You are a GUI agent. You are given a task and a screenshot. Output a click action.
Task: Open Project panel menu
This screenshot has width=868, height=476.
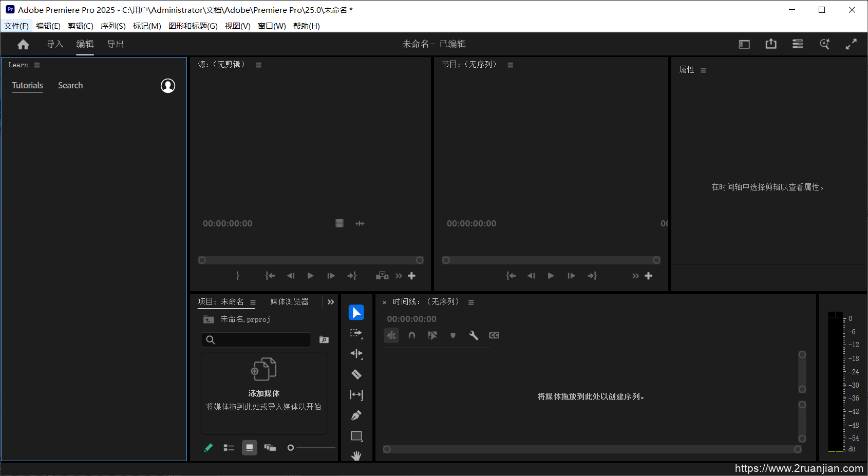tap(253, 302)
